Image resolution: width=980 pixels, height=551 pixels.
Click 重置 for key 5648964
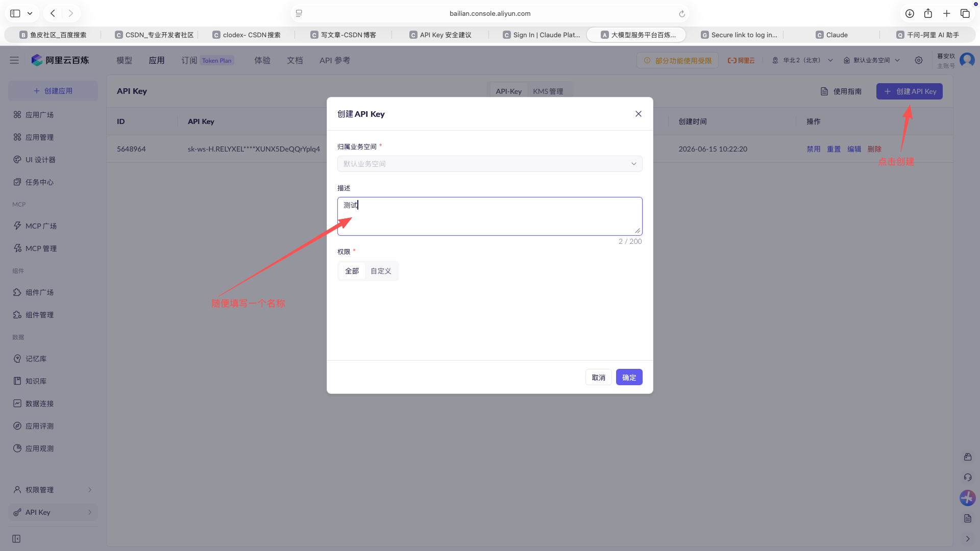coord(834,149)
